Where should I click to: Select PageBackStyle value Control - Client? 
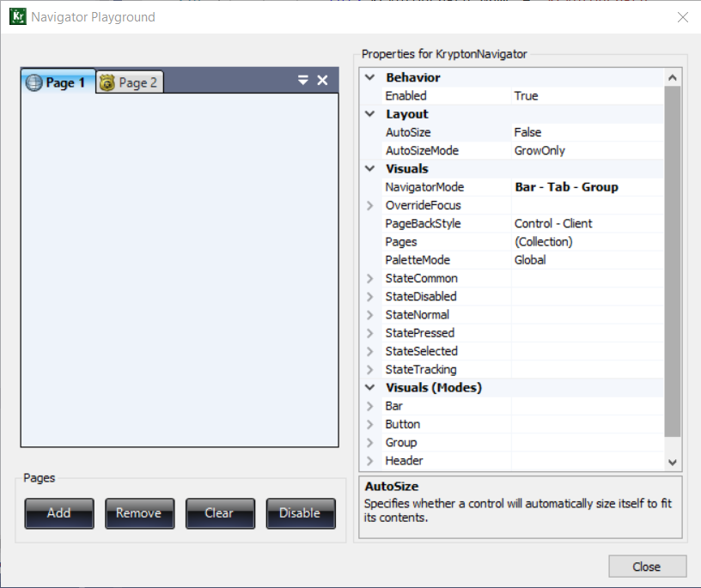(x=588, y=223)
